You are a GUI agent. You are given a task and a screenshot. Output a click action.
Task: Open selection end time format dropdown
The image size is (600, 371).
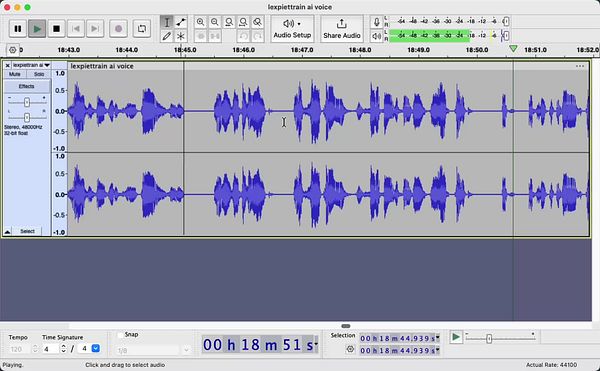pos(438,350)
